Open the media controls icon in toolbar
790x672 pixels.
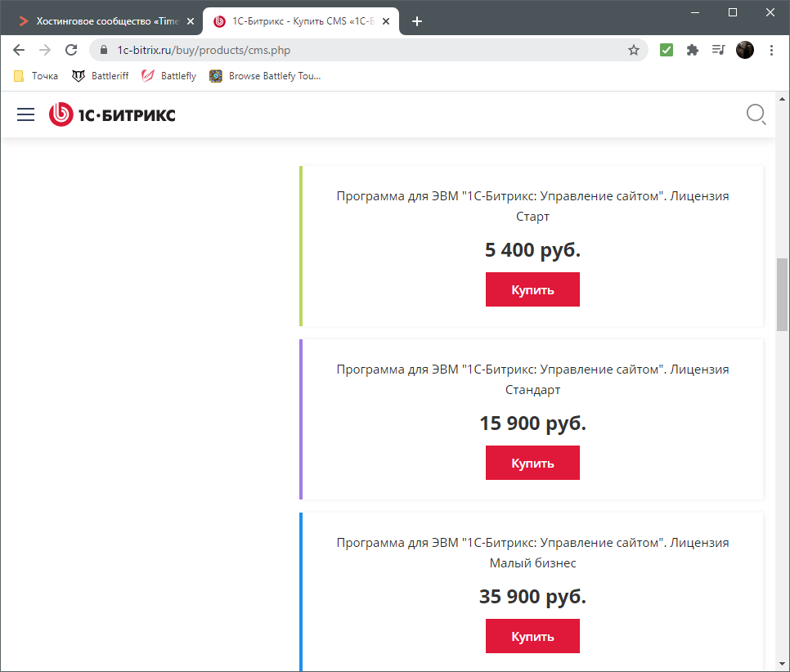tap(718, 50)
